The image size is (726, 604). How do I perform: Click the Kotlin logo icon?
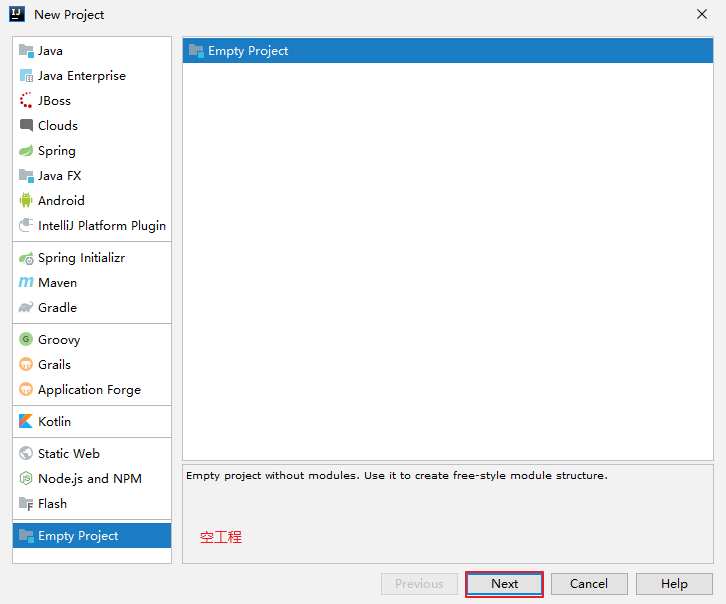(26, 422)
